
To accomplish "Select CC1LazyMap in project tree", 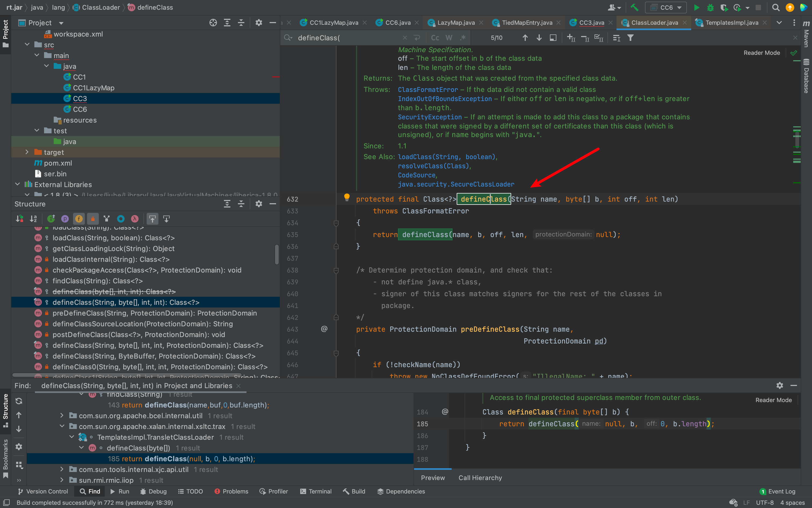I will point(94,88).
